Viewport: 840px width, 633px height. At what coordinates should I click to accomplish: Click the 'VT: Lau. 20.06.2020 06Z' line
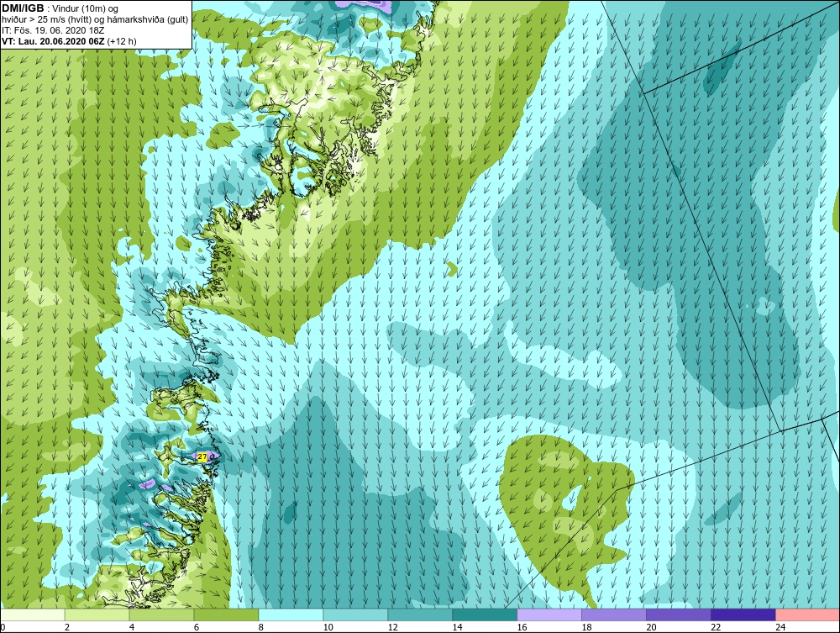(54, 41)
